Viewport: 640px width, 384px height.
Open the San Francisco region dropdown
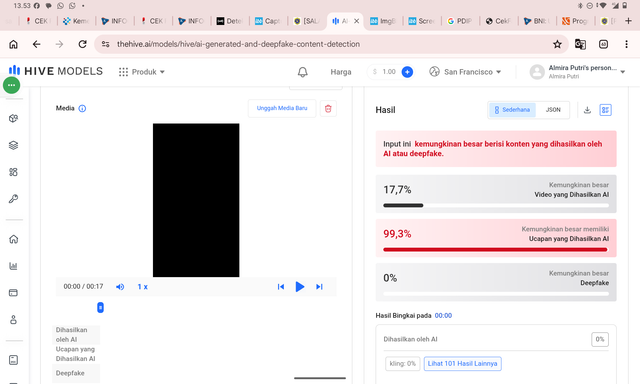pyautogui.click(x=465, y=72)
